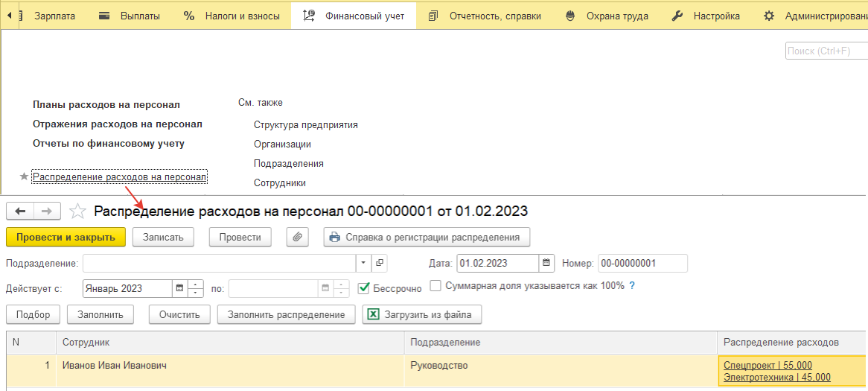Print Справка о регистрации распределения
This screenshot has width=868, height=391.
coord(427,237)
